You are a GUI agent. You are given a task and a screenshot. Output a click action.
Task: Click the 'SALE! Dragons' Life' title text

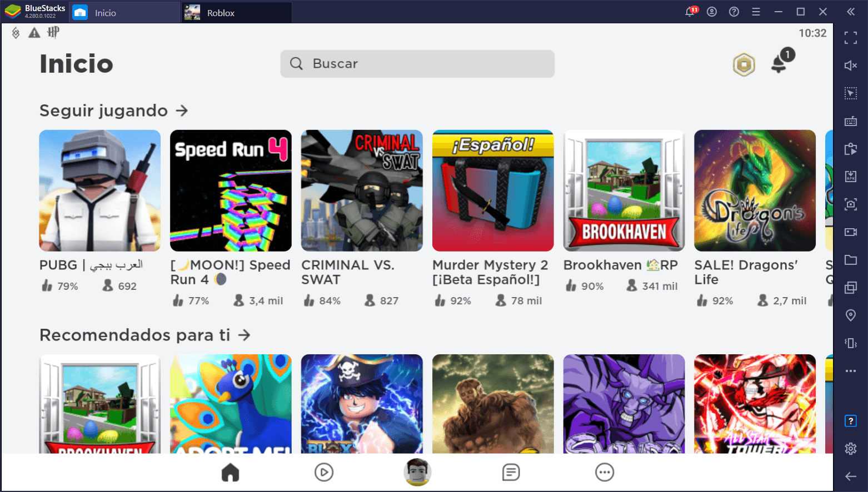(746, 272)
